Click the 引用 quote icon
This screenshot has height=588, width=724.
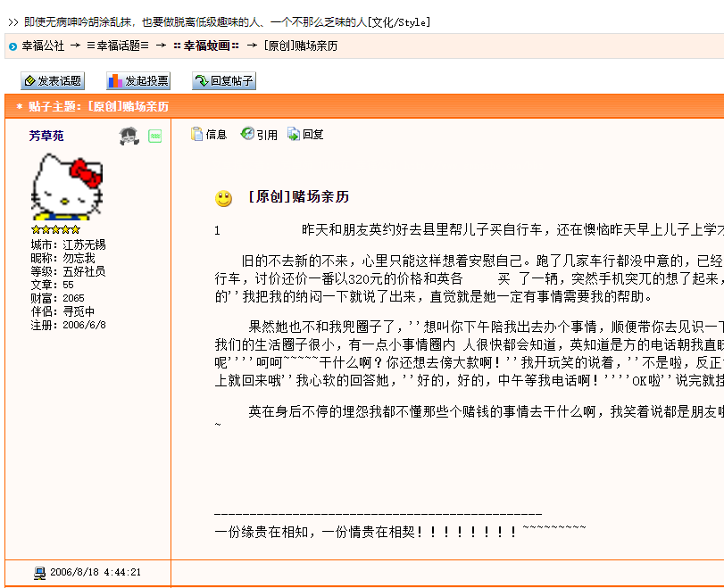tap(259, 135)
